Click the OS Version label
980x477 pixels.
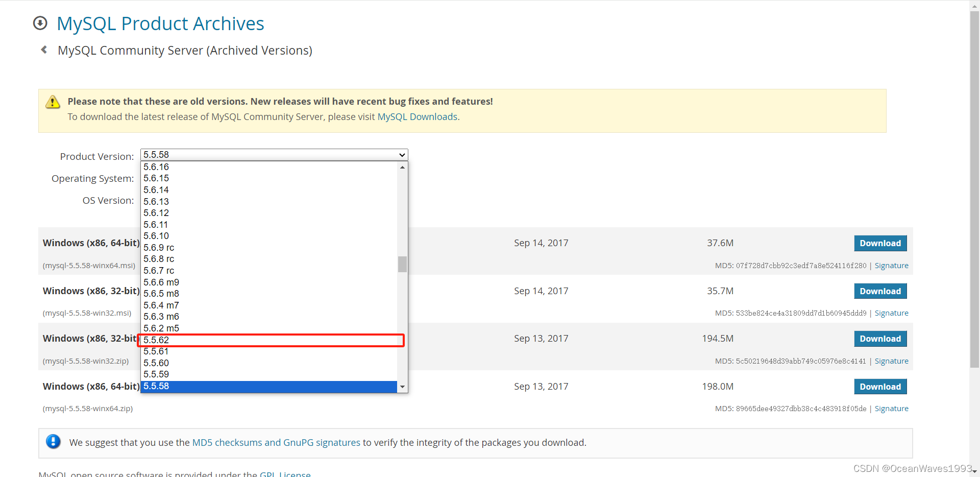click(x=108, y=200)
